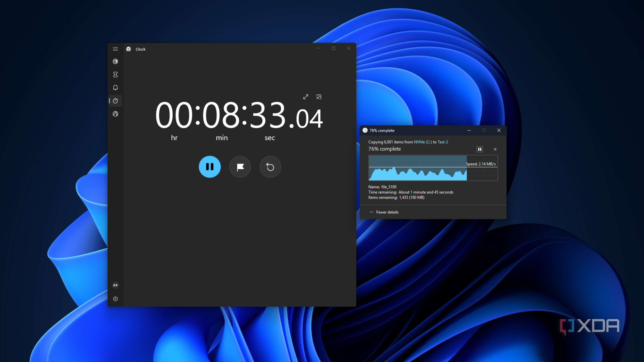Click the 'Items remaining: 1,435 (180 MB)' text

coord(396,197)
